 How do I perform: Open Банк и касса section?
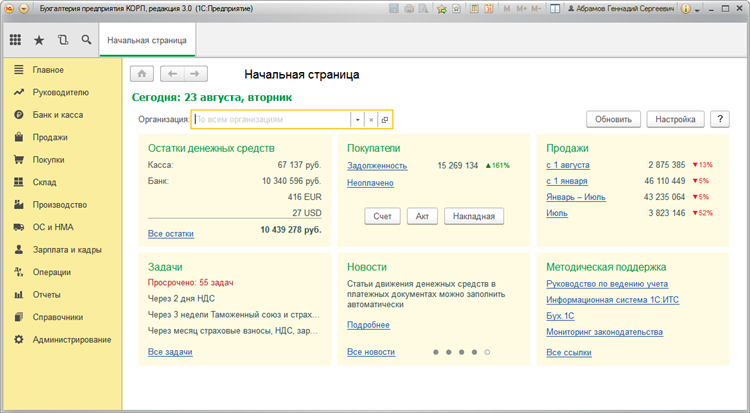coord(58,115)
